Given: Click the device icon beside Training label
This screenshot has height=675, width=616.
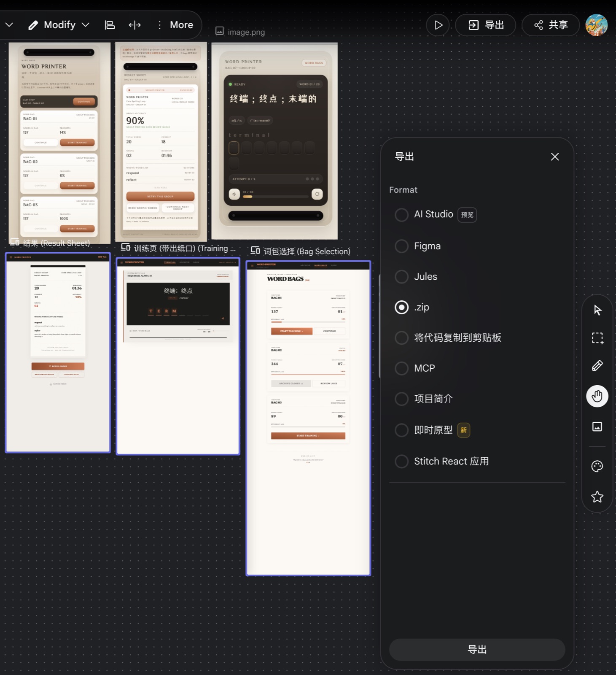Looking at the screenshot, I should [125, 247].
